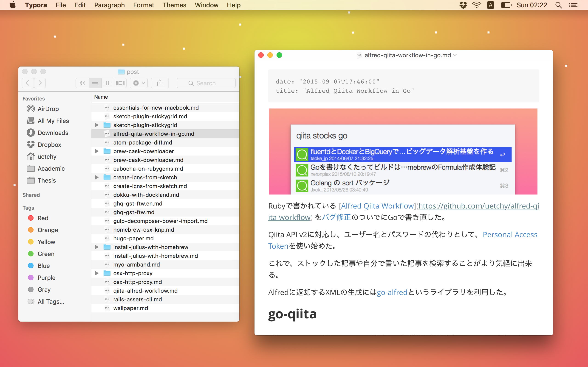Switch Finder to icon view
The height and width of the screenshot is (367, 588).
[82, 83]
